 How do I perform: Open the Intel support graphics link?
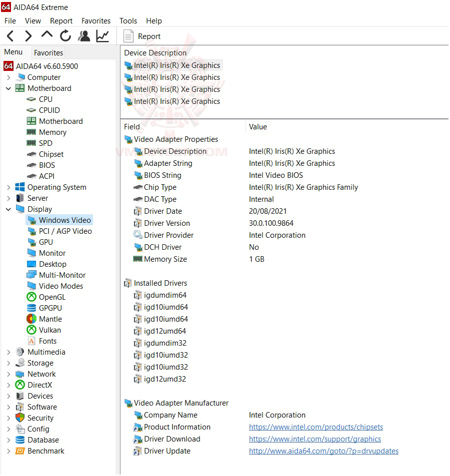(x=315, y=439)
